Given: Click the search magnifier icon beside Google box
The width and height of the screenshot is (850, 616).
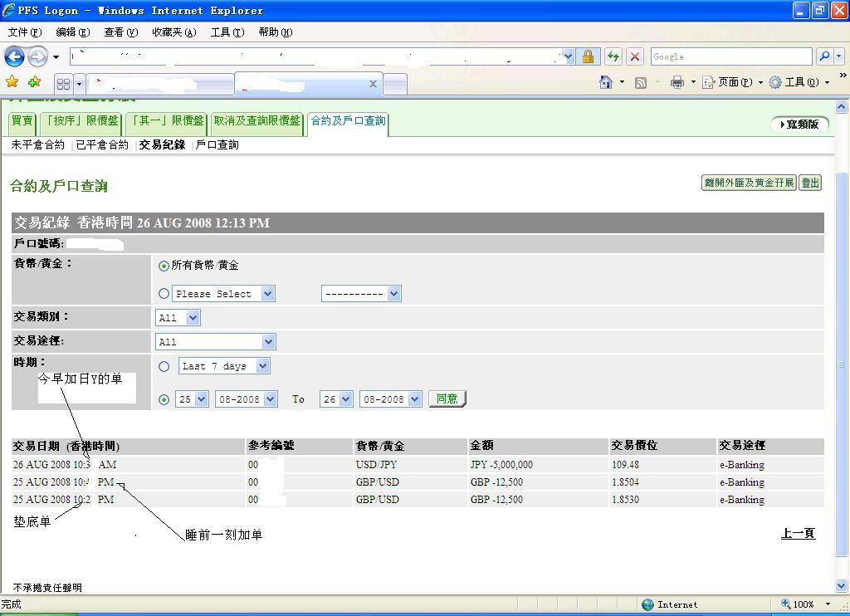Looking at the screenshot, I should click(x=824, y=56).
